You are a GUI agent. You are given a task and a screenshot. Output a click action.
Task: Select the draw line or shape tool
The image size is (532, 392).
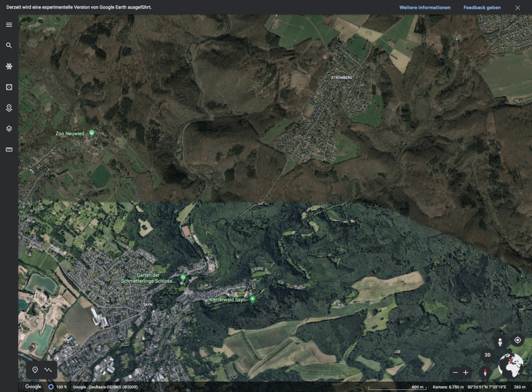click(48, 370)
